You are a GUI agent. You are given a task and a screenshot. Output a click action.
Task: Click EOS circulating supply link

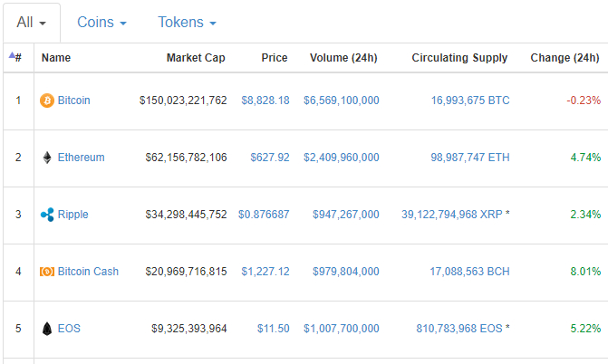[x=470, y=329]
